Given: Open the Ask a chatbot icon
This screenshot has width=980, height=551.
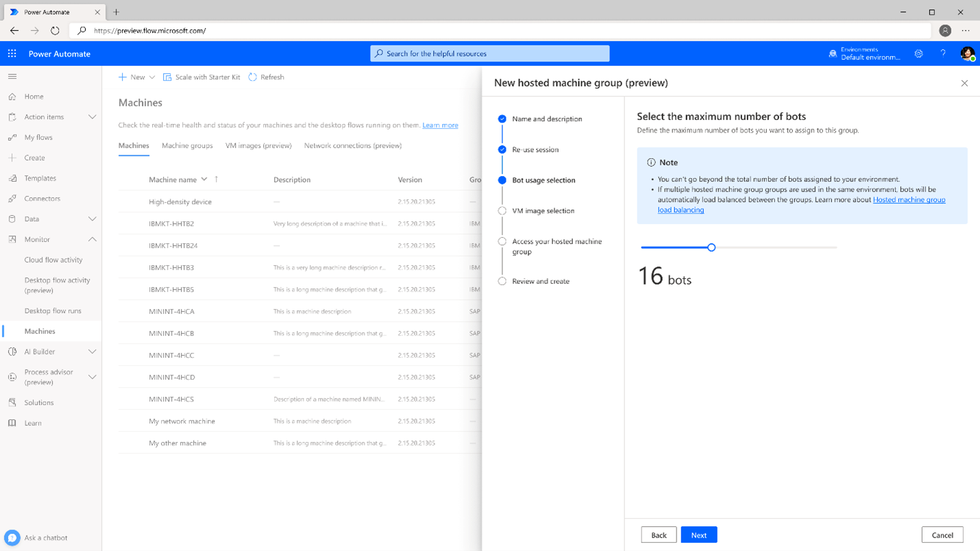Looking at the screenshot, I should (x=12, y=537).
